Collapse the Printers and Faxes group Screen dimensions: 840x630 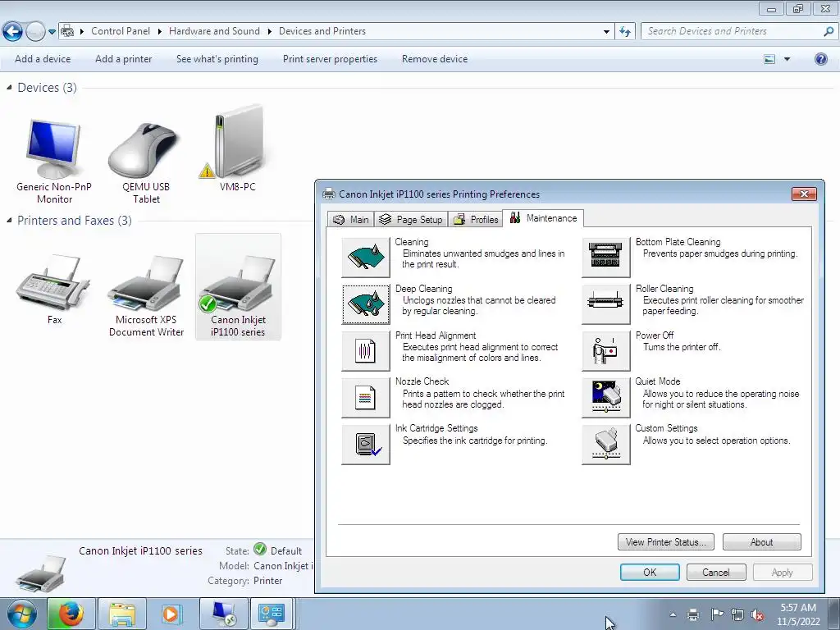pos(9,220)
